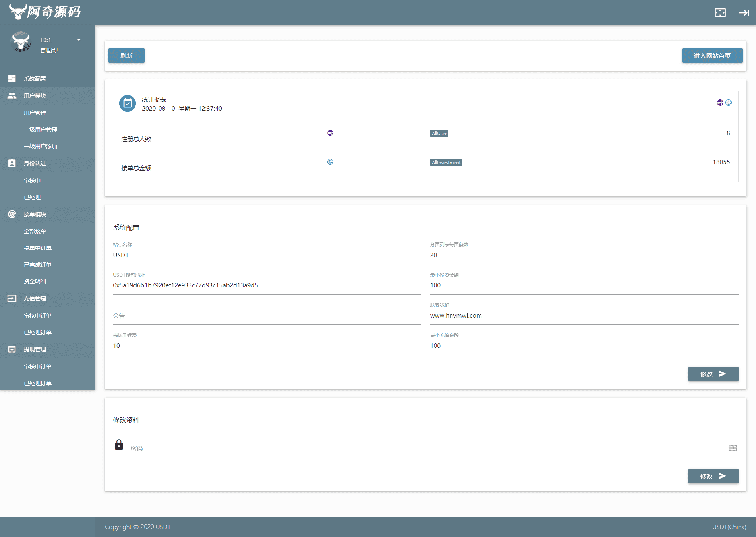The image size is (756, 537).
Task: Open 一级用户管理 in the sidebar
Action: (x=41, y=130)
